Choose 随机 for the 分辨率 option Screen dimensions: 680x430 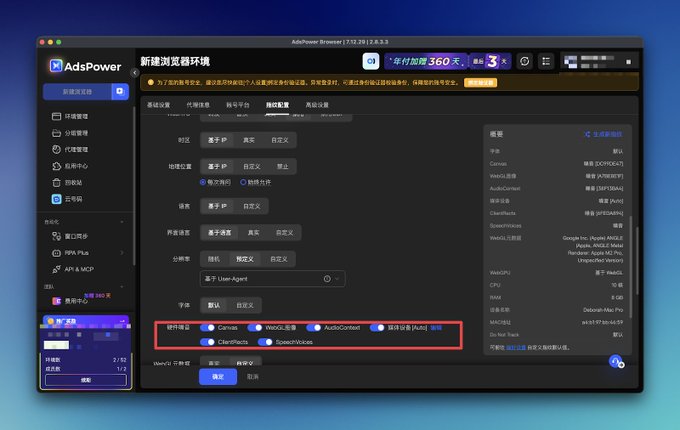pyautogui.click(x=214, y=259)
